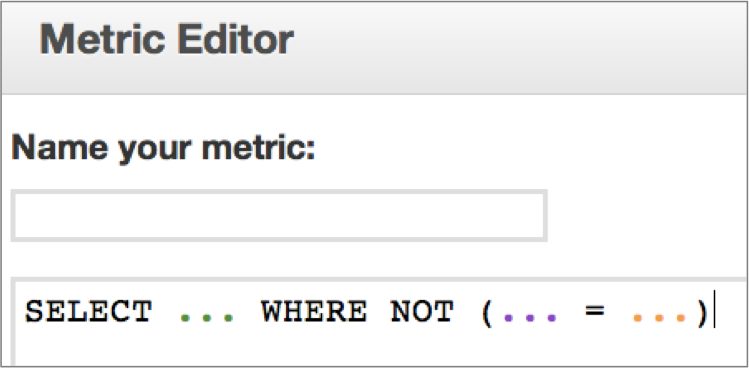Click the metric name input field

(279, 216)
